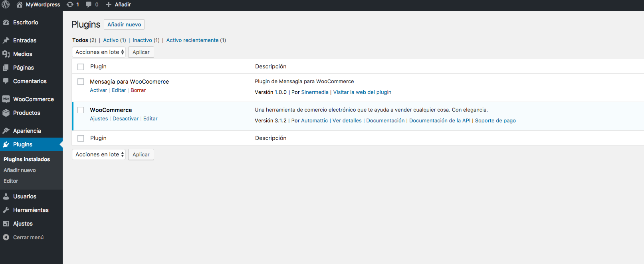The width and height of the screenshot is (644, 264).
Task: Open the bottom Acciones en lote dropdown
Action: tap(99, 155)
